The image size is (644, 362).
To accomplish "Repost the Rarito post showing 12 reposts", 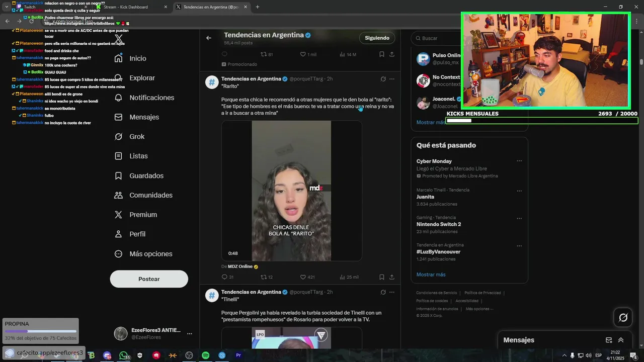I will [x=267, y=277].
